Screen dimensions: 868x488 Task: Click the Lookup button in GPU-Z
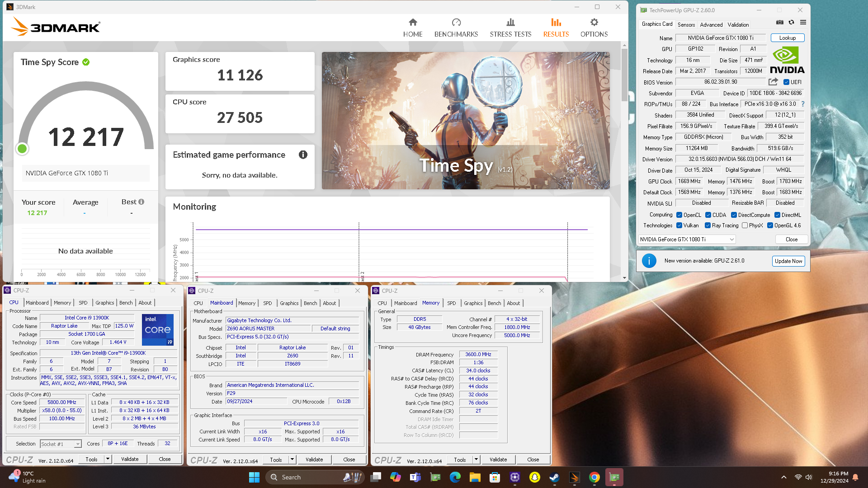click(788, 38)
